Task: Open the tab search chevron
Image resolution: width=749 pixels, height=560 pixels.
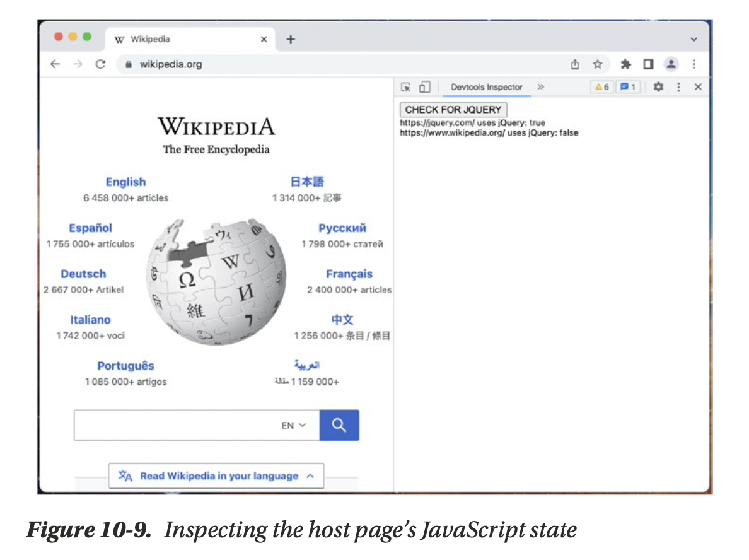Action: (694, 39)
